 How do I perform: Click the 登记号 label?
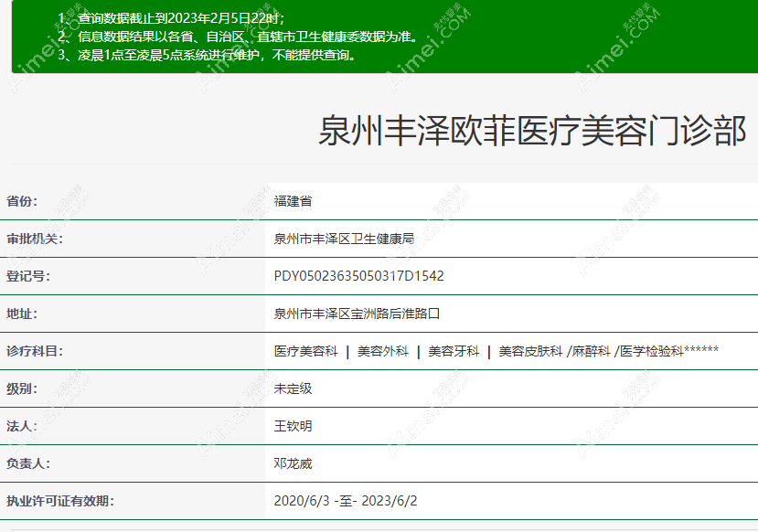[x=28, y=276]
